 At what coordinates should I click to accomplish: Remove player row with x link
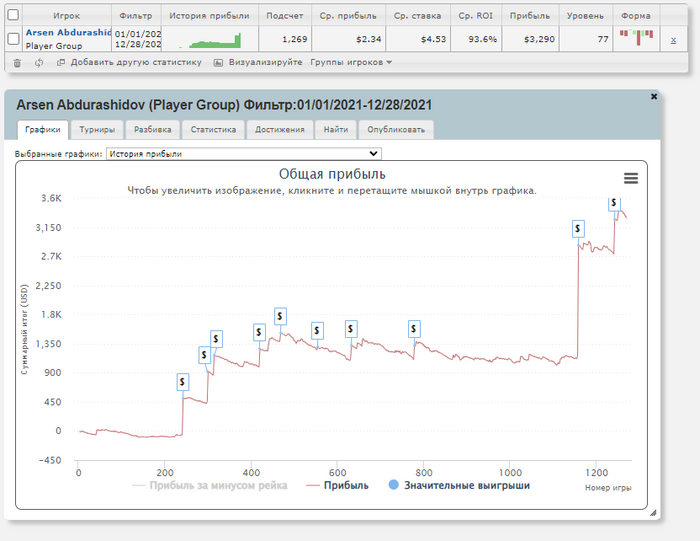click(673, 40)
